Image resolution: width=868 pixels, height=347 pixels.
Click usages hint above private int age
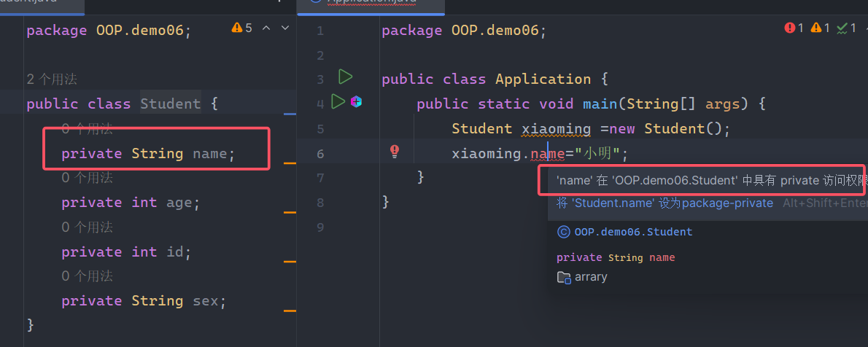[87, 178]
